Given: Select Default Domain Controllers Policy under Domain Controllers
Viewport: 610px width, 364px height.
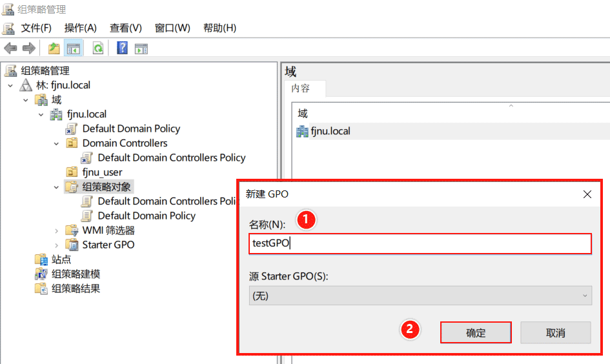Looking at the screenshot, I should 172,157.
